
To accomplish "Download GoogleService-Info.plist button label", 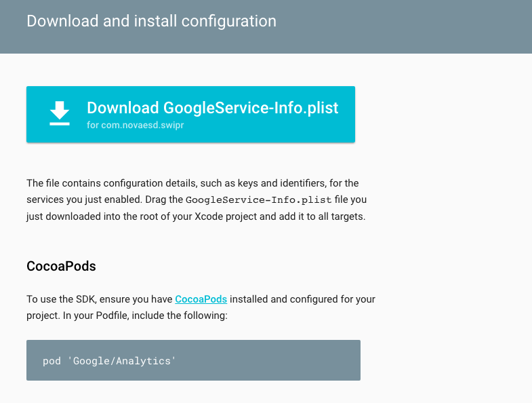I will 212,107.
